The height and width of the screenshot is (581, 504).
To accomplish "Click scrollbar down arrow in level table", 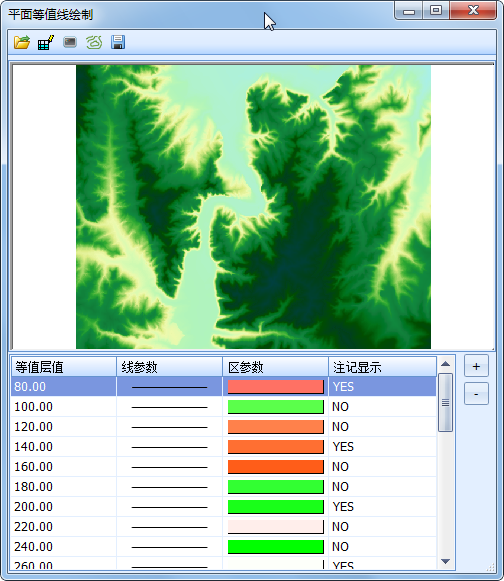I will 445,562.
